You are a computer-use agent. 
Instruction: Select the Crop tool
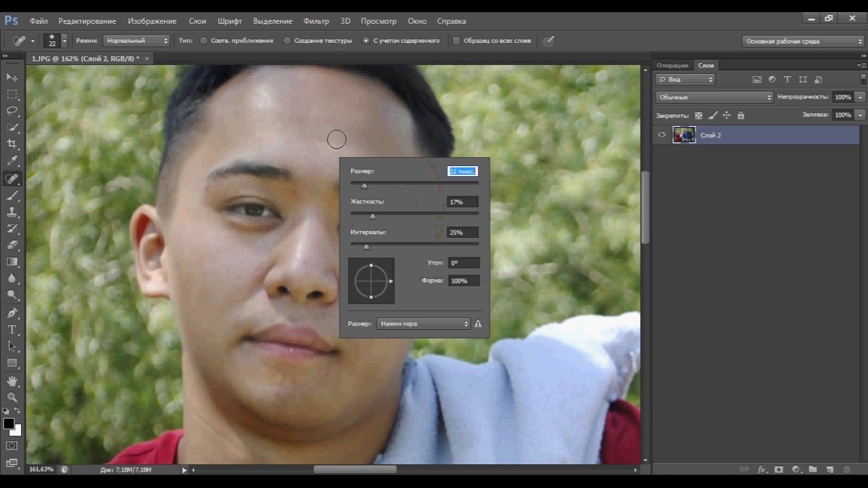pos(12,144)
